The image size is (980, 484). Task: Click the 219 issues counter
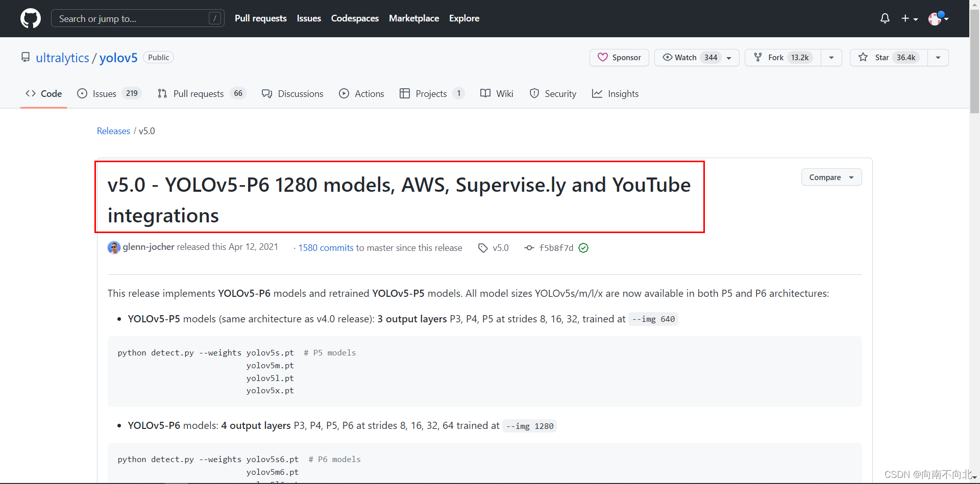pos(132,93)
